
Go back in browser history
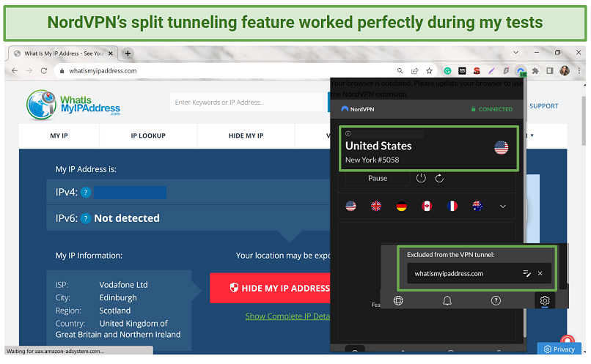coord(15,71)
